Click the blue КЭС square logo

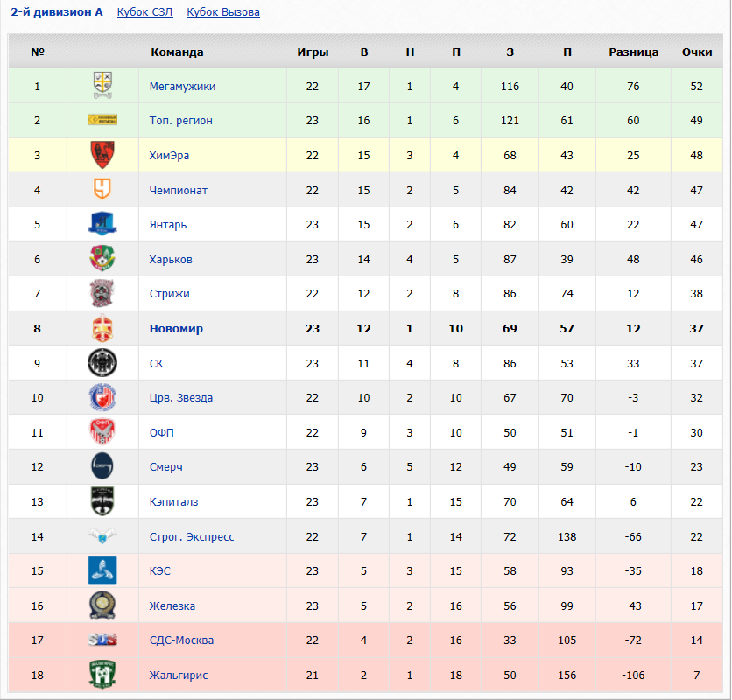[102, 570]
